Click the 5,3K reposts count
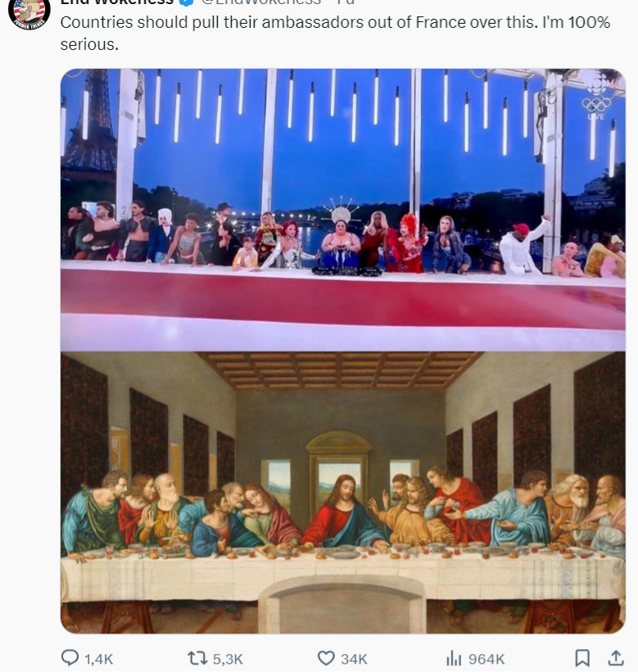Screen dimensions: 638x672 point(228,659)
